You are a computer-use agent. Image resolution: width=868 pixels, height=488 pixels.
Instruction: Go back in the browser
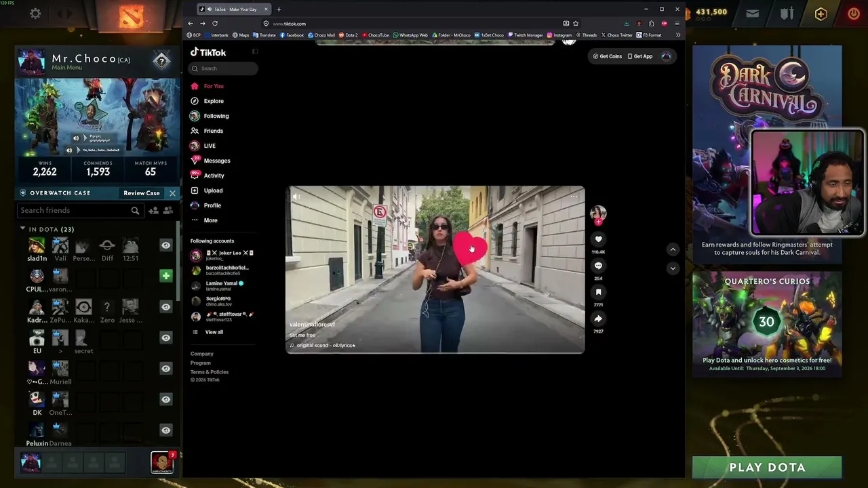coord(191,24)
